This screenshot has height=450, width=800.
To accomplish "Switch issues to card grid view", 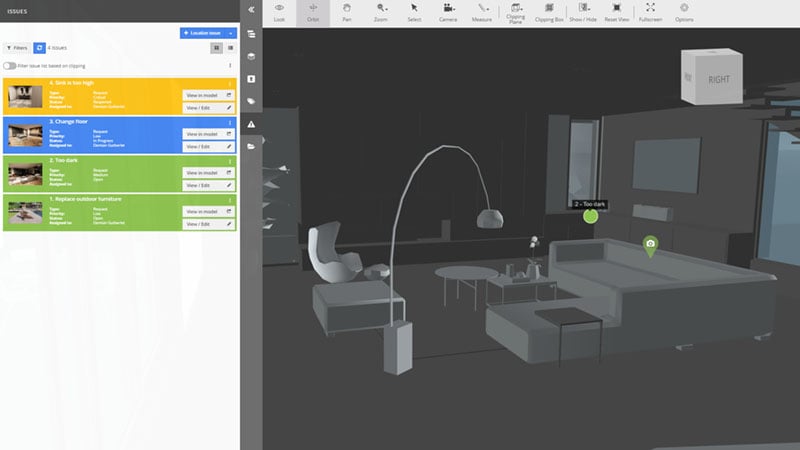I will [x=216, y=48].
